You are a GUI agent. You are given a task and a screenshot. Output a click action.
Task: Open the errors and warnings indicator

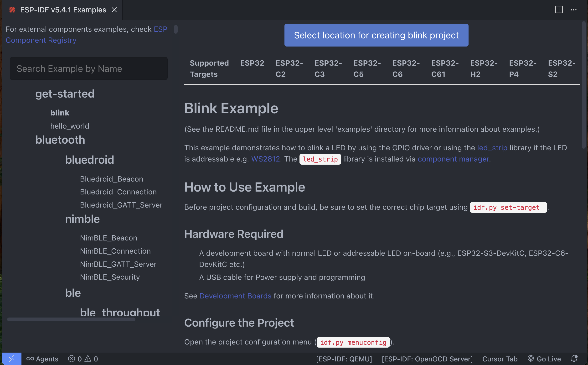[x=83, y=359]
